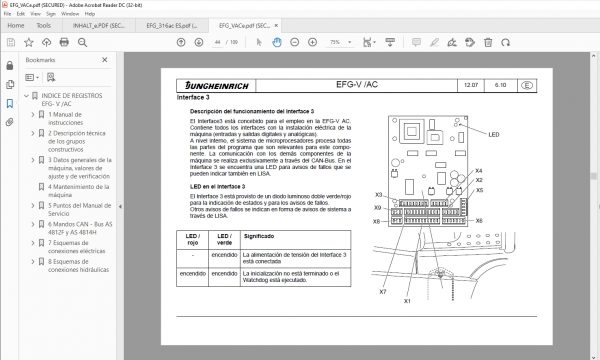
Task: Expand 3 Datos generales bookmark
Action: pos(33,160)
